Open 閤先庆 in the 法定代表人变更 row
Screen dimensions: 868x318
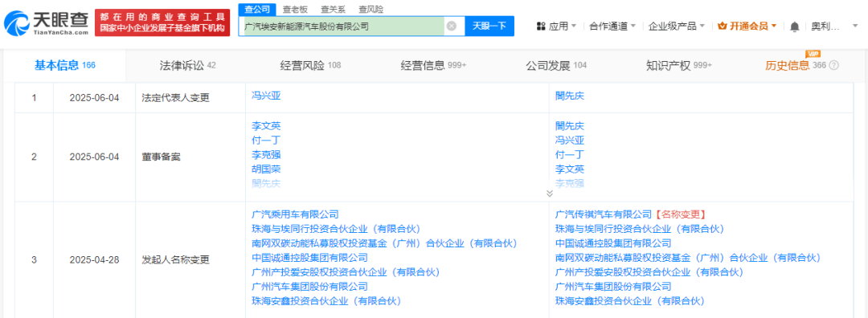click(x=570, y=95)
